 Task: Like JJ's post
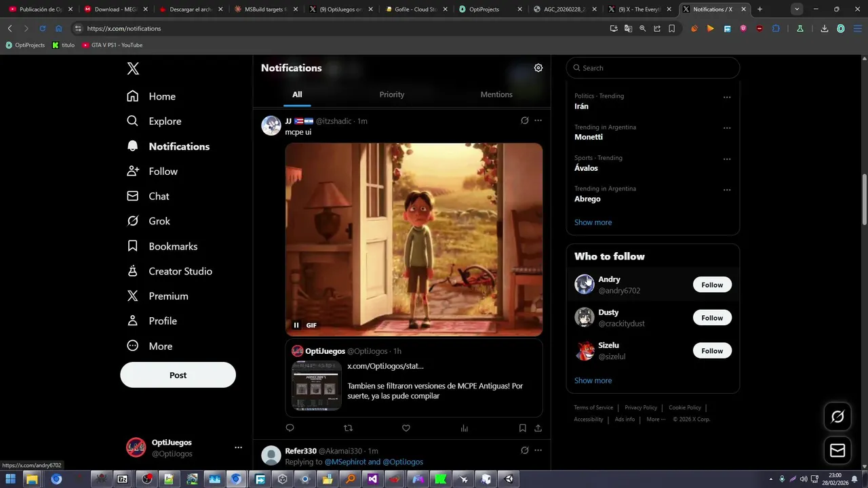(x=406, y=428)
